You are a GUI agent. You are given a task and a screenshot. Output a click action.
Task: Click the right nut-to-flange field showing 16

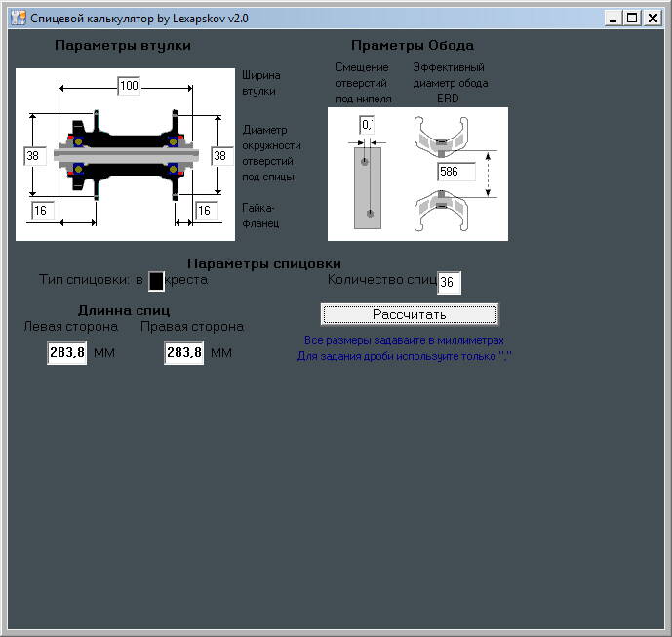pos(205,211)
